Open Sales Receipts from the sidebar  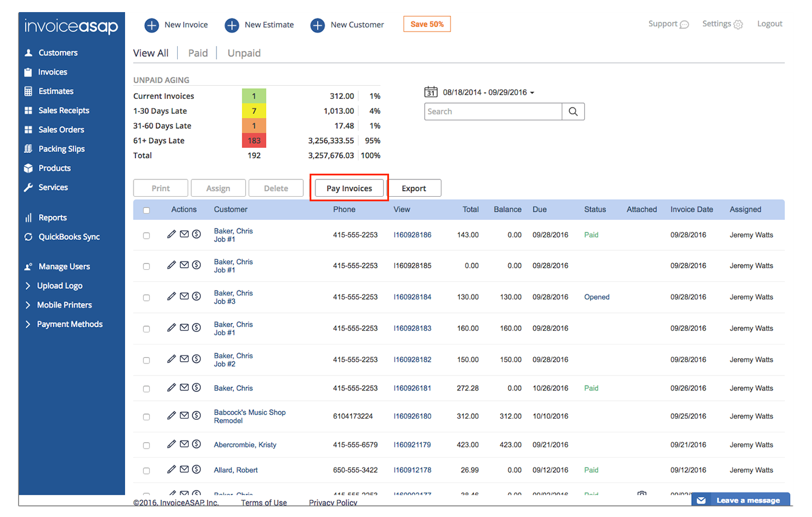pyautogui.click(x=63, y=110)
